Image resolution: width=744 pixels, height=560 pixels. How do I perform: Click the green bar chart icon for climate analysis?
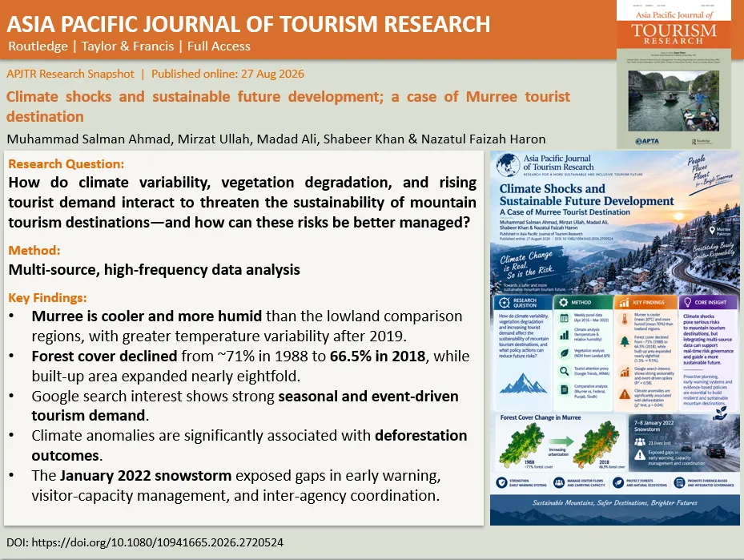pyautogui.click(x=564, y=335)
